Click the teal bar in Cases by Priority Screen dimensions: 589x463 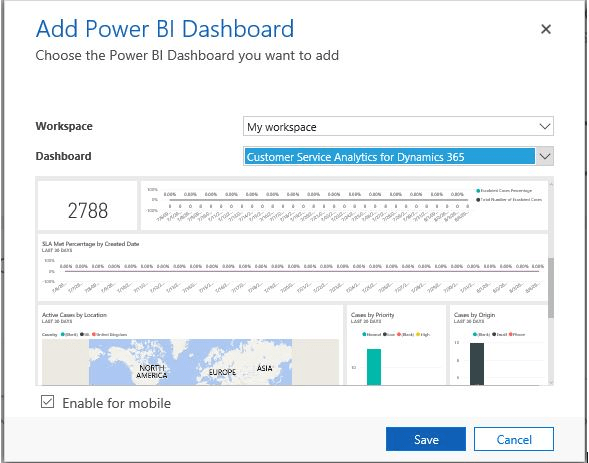pyautogui.click(x=374, y=367)
